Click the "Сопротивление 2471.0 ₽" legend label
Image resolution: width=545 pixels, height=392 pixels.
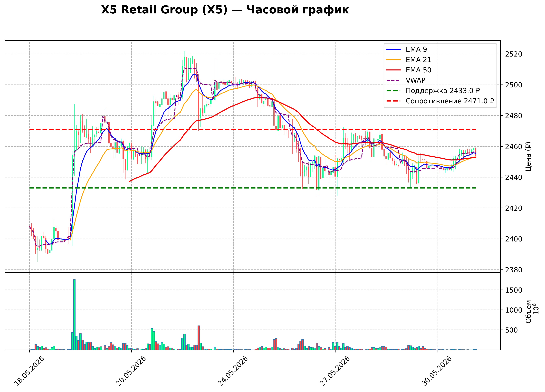pyautogui.click(x=450, y=101)
